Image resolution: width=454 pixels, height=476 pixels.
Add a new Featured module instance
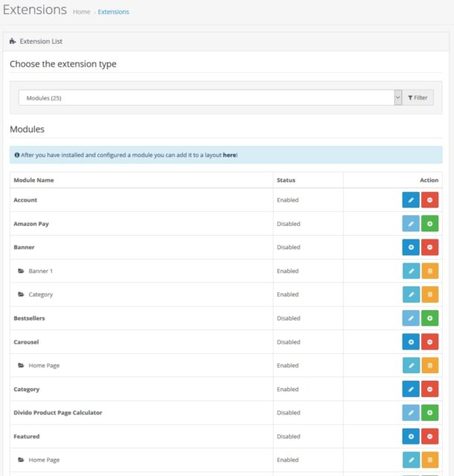tap(411, 437)
